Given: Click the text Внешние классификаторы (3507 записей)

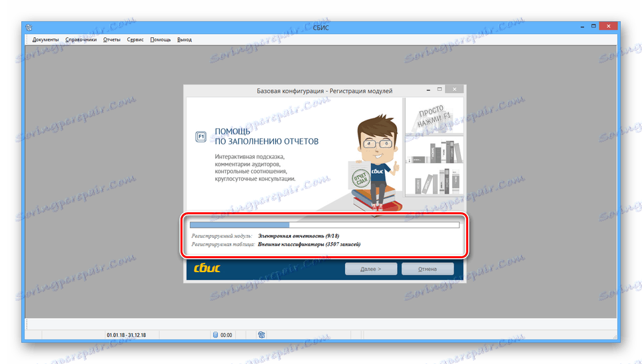Looking at the screenshot, I should (x=309, y=244).
